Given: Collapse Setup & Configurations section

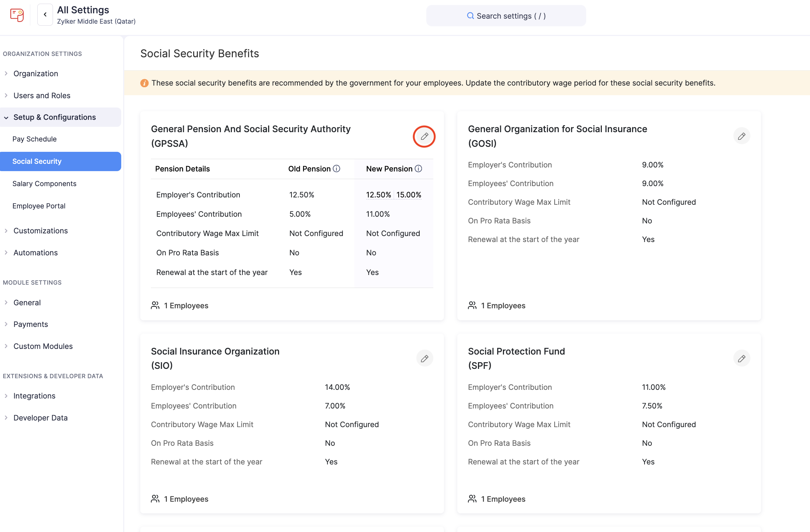Looking at the screenshot, I should [x=54, y=117].
